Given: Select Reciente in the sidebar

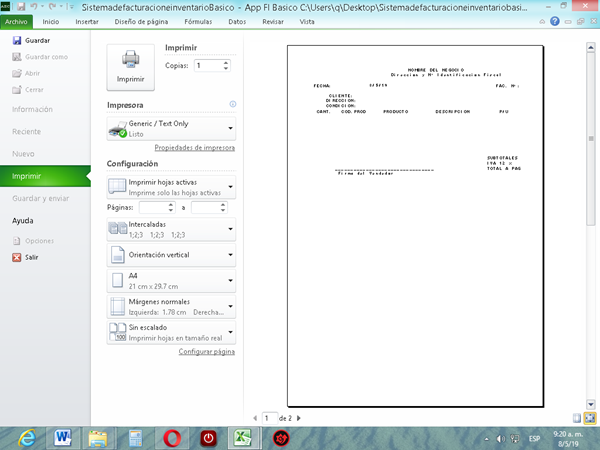Looking at the screenshot, I should click(26, 132).
